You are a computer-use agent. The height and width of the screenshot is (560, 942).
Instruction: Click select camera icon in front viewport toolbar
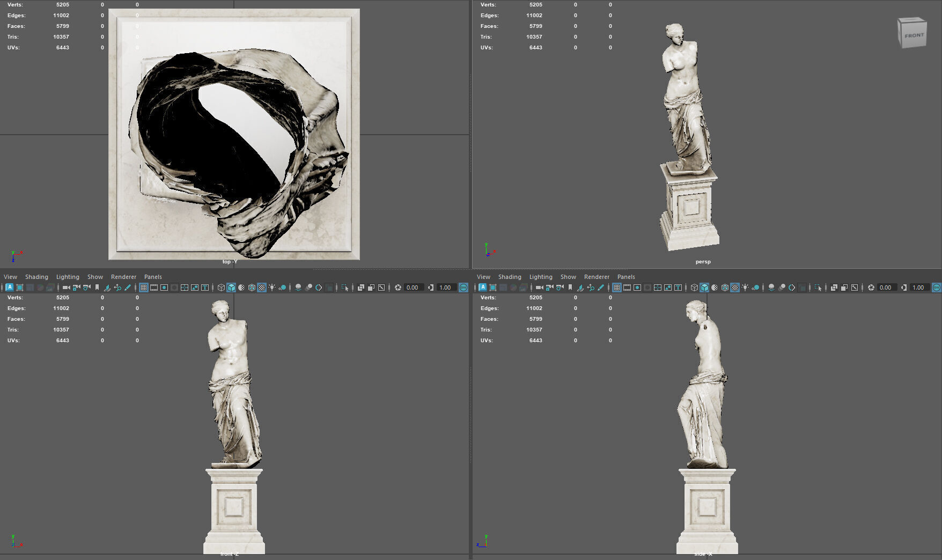pyautogui.click(x=66, y=288)
